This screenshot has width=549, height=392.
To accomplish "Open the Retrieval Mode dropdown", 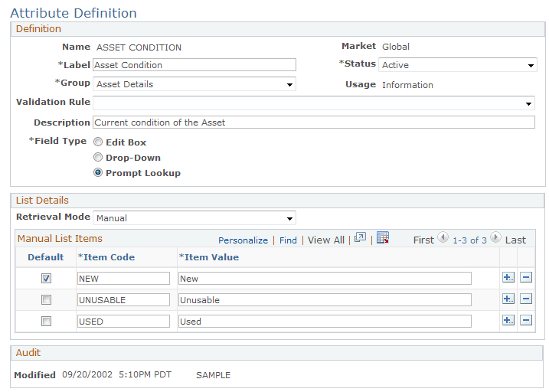I will click(x=194, y=217).
